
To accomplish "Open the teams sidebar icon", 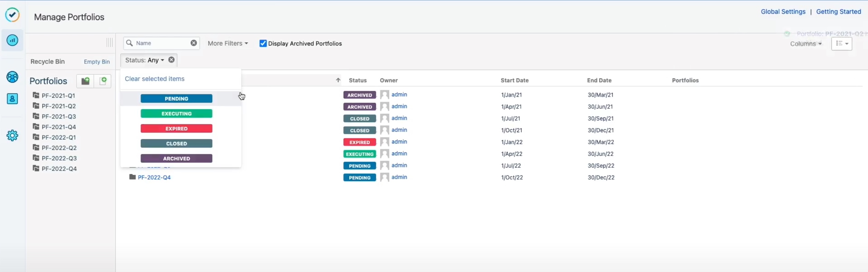I will [x=12, y=77].
